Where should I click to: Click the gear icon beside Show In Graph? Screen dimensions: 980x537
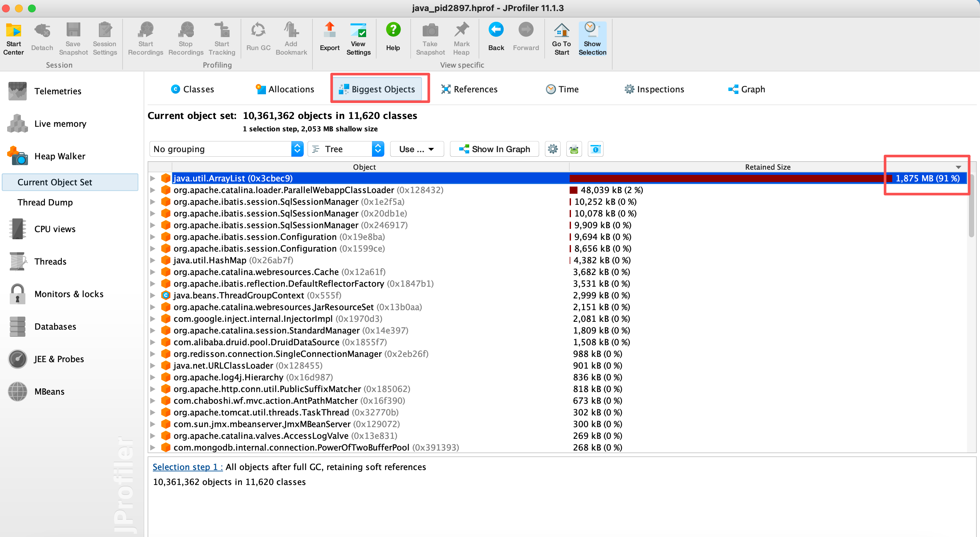tap(553, 149)
